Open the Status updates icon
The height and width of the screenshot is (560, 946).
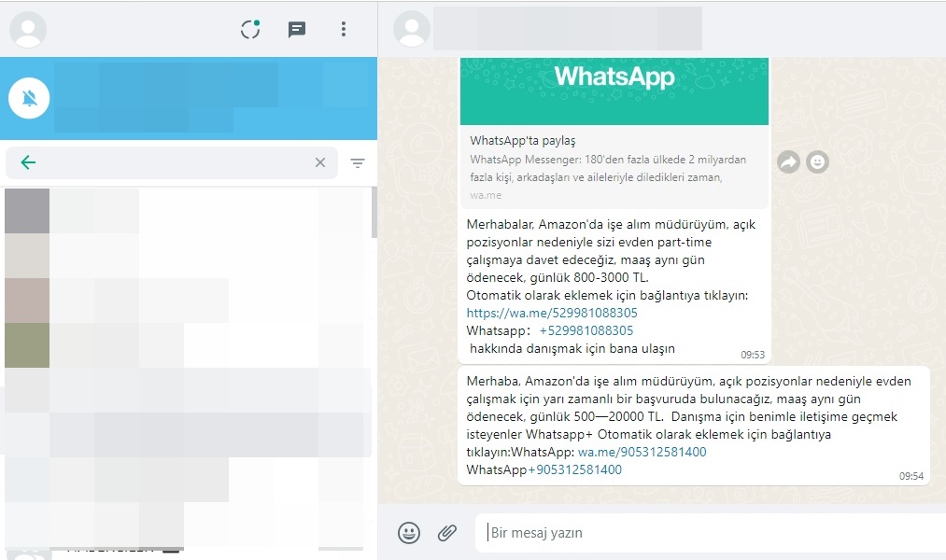tap(250, 29)
